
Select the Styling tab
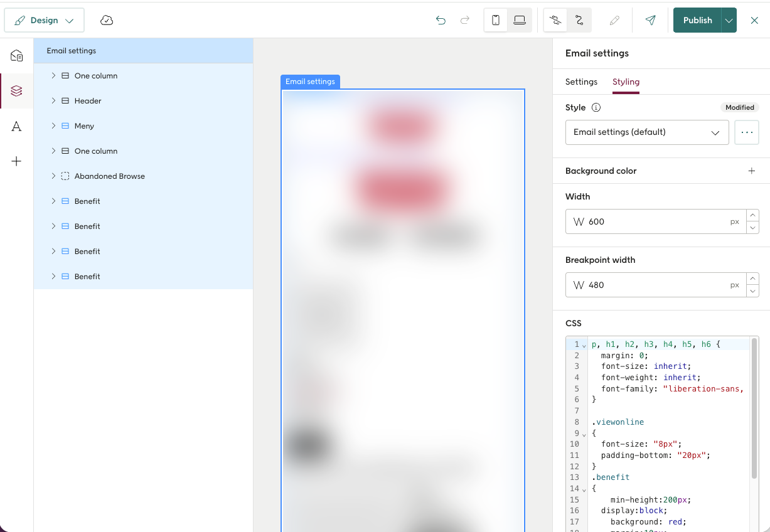click(x=626, y=82)
